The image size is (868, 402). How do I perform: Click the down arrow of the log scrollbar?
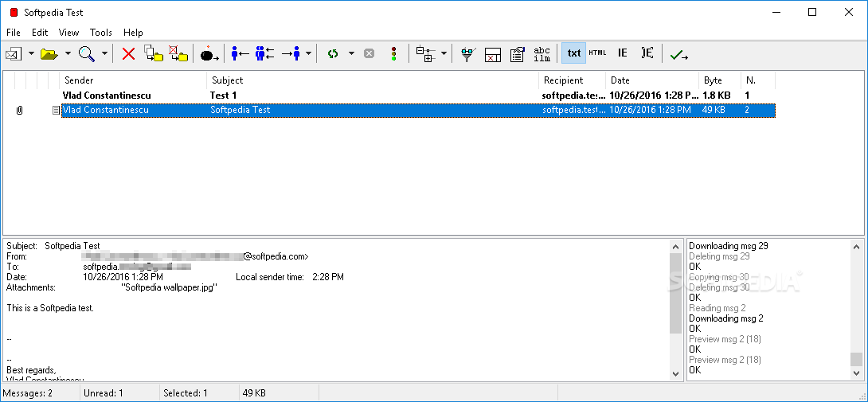click(x=856, y=374)
